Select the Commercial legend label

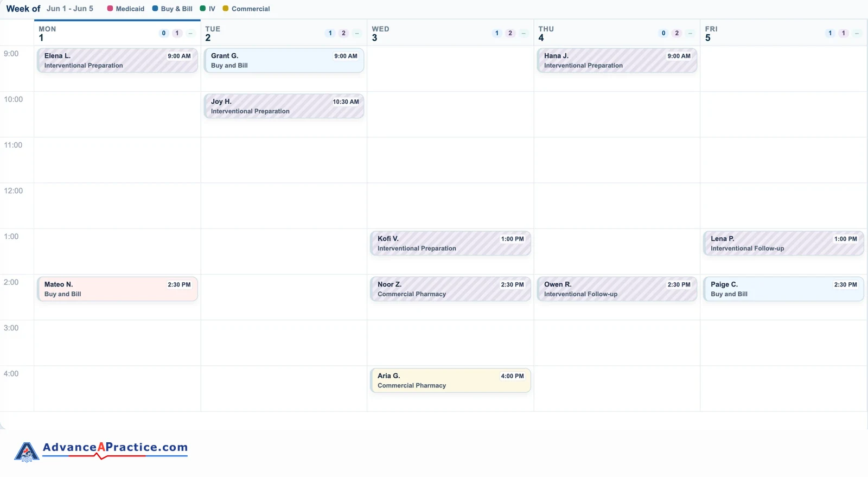pyautogui.click(x=251, y=9)
